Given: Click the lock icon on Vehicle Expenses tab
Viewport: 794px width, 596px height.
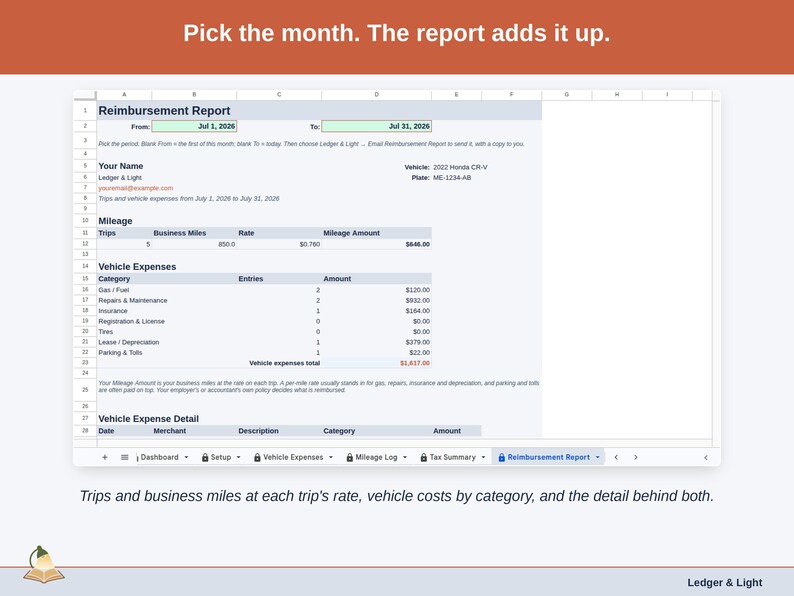Looking at the screenshot, I should 257,457.
